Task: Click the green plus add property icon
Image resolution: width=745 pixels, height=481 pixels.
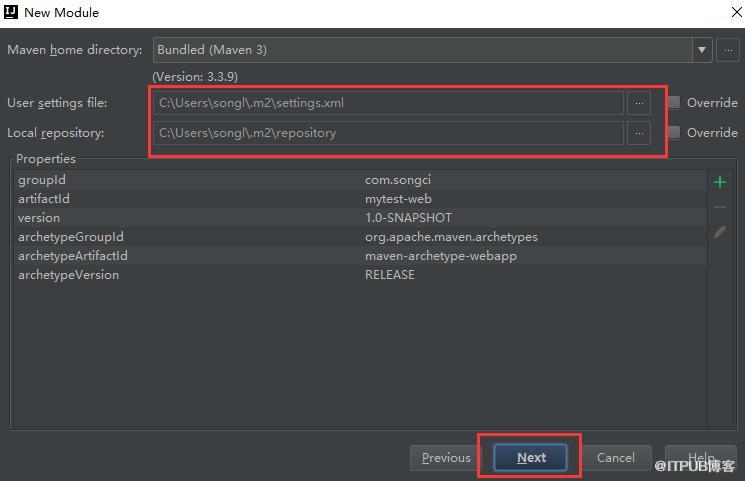Action: (720, 182)
